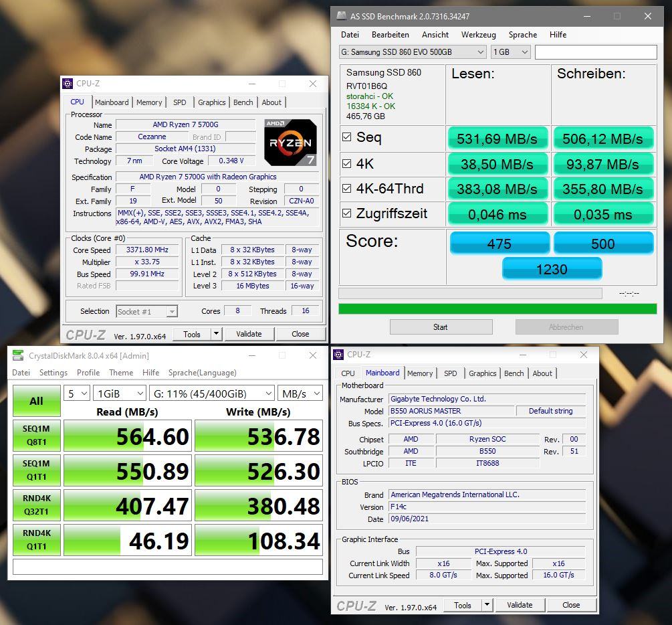Open the Hilfe menu in AS SSD Benchmark
Image resolution: width=672 pixels, height=625 pixels.
(x=558, y=35)
